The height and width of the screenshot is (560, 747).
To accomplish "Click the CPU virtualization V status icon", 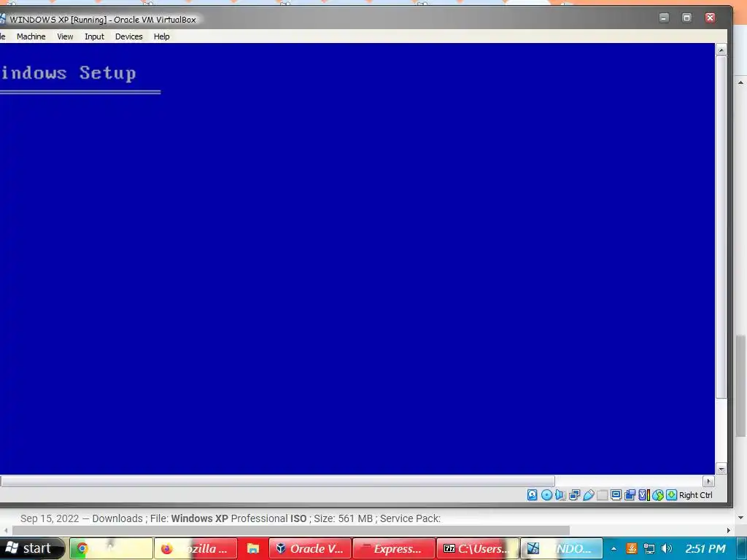I will [x=643, y=495].
